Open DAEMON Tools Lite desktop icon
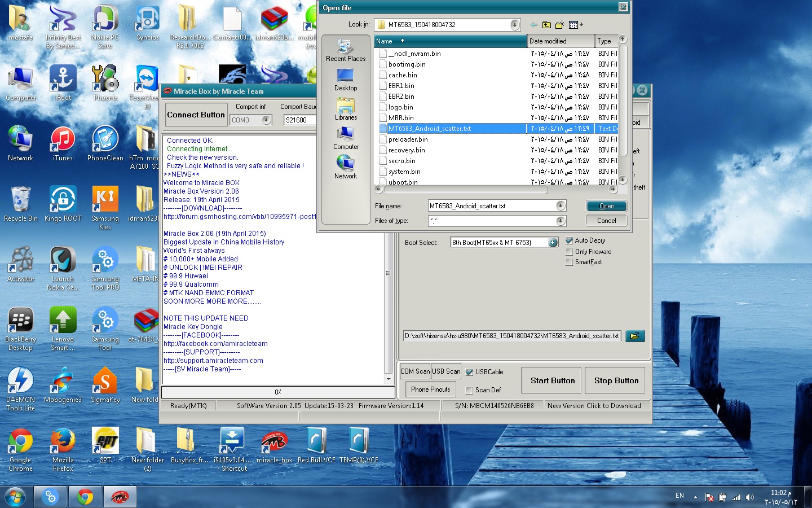Viewport: 812px width, 508px height. [x=21, y=389]
